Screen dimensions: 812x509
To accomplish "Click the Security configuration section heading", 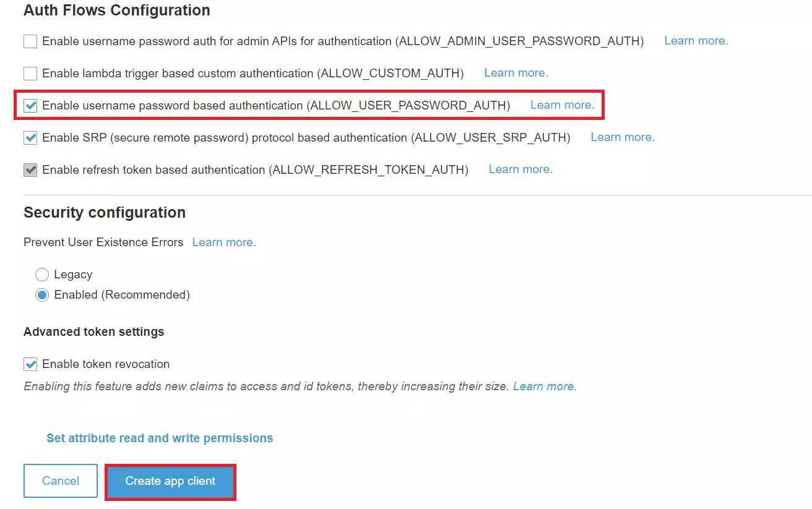I will (104, 212).
